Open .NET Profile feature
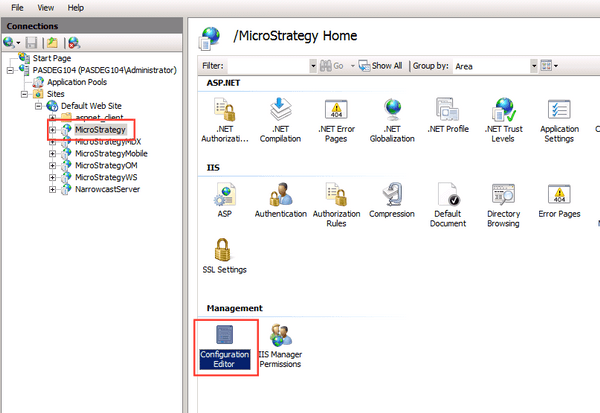The width and height of the screenshot is (600, 413). click(448, 115)
